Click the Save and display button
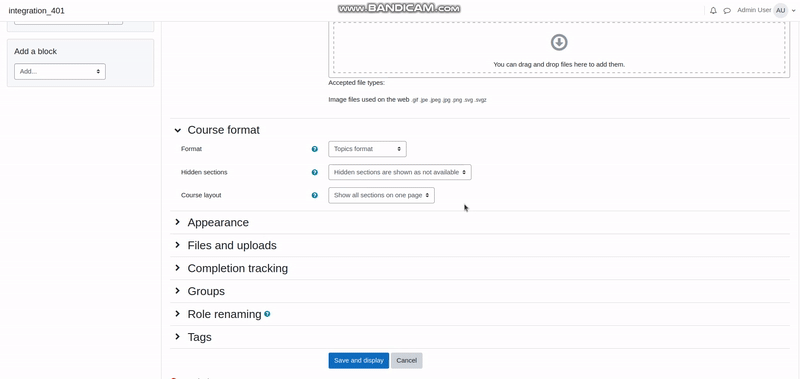 click(359, 361)
